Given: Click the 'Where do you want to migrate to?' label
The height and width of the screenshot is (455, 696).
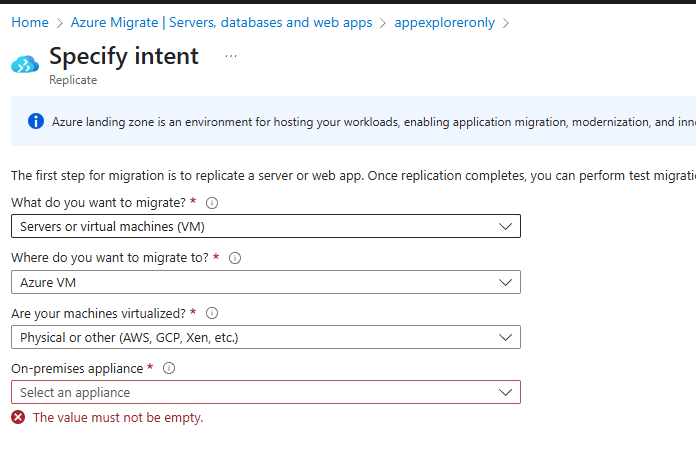Looking at the screenshot, I should click(x=110, y=258).
